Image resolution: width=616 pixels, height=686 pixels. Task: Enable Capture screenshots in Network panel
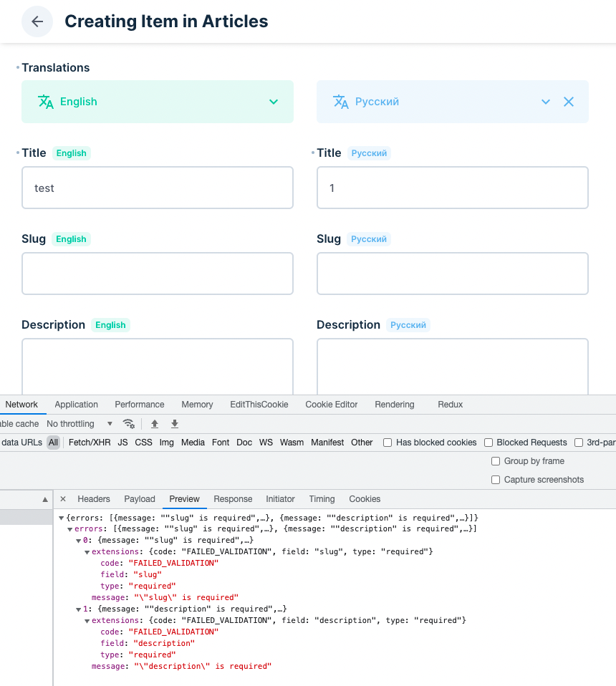[496, 480]
